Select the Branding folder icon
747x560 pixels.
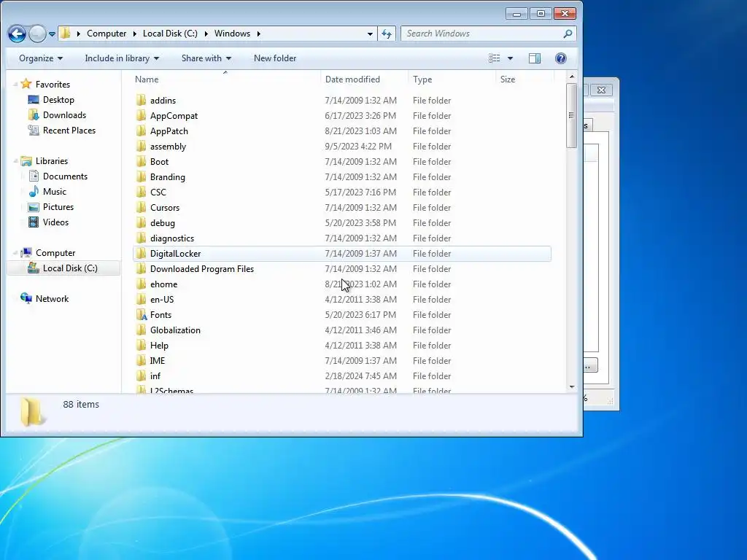(141, 176)
